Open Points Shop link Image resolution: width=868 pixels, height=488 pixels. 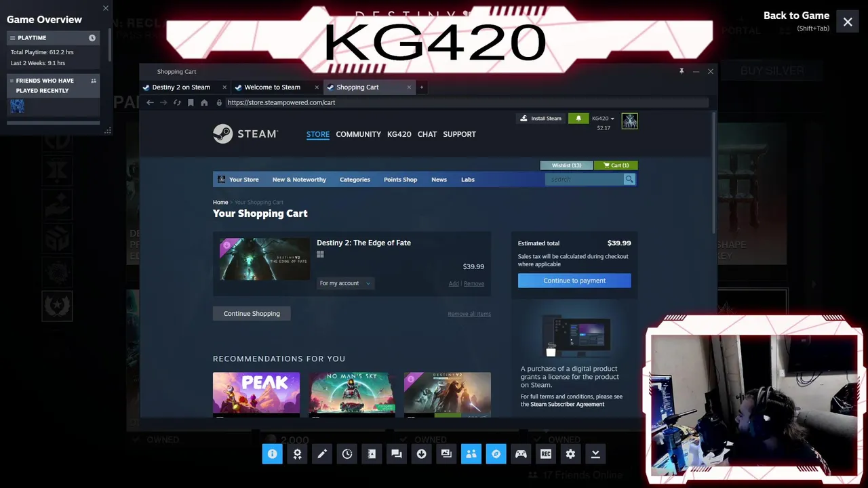coord(400,180)
